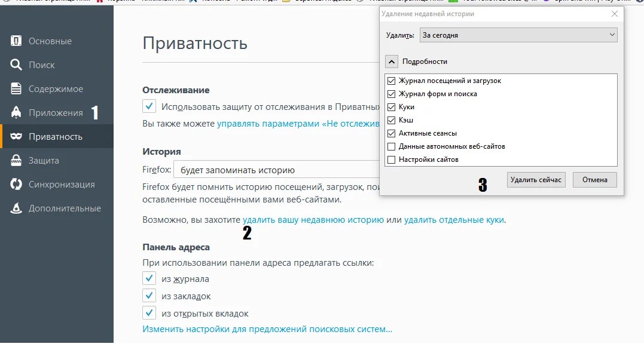Click the Отмена button
Image resolution: width=644 pixels, height=353 pixels.
(x=595, y=180)
